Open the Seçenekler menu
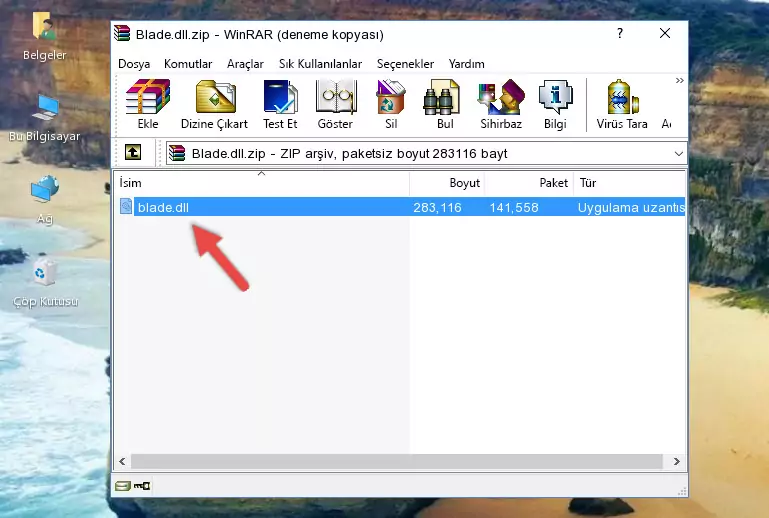Screen dimensions: 769x518 point(405,64)
